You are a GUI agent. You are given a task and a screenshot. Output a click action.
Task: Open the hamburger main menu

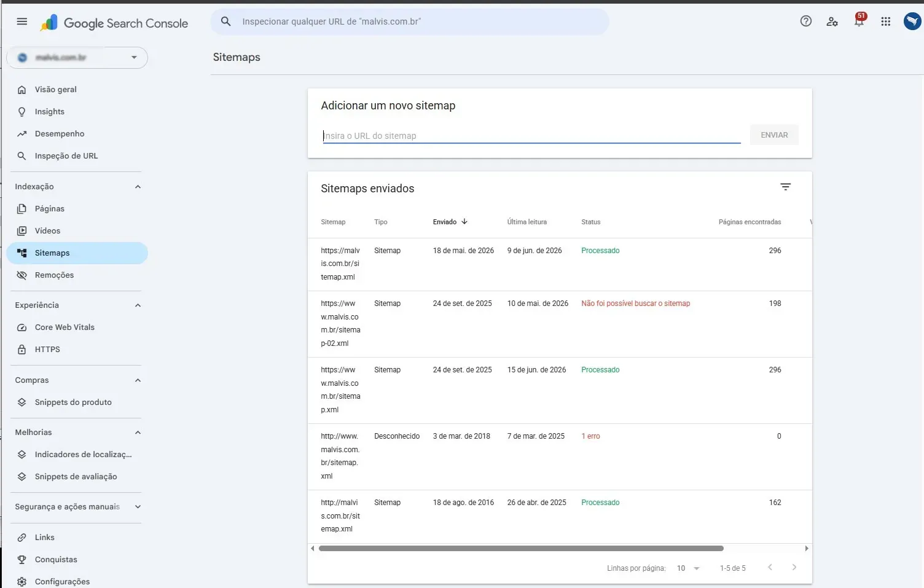(22, 22)
